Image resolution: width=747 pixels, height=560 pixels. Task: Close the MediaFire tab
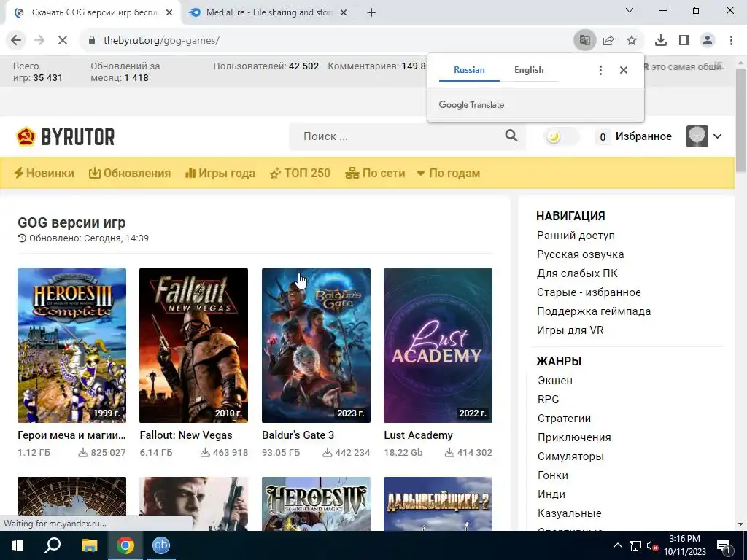point(344,13)
